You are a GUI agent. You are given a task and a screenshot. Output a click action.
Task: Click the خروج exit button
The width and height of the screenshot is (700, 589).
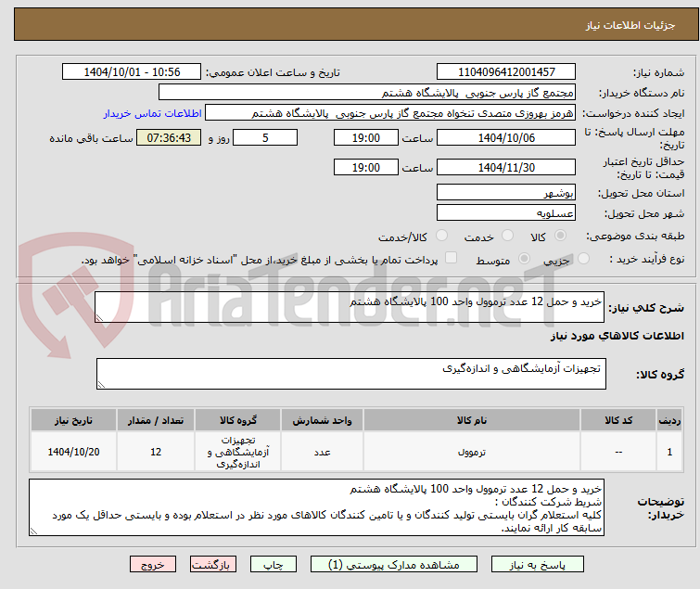153,564
